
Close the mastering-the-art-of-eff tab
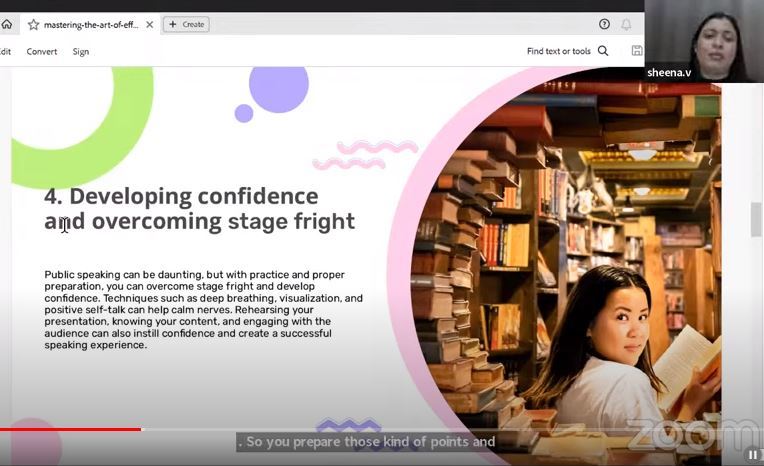click(150, 24)
